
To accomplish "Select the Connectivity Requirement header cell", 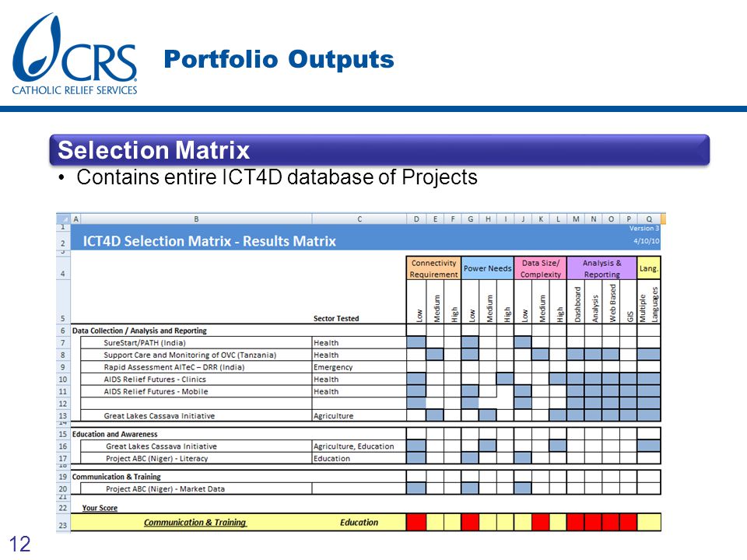I will (x=433, y=268).
